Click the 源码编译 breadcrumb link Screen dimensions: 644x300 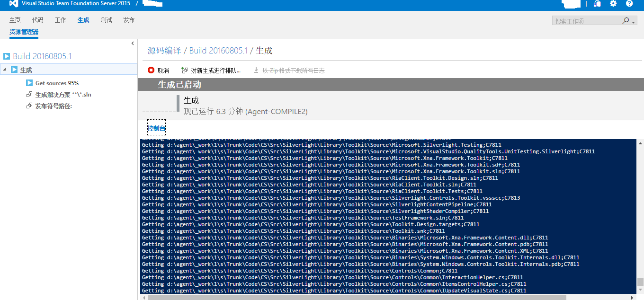(x=164, y=51)
